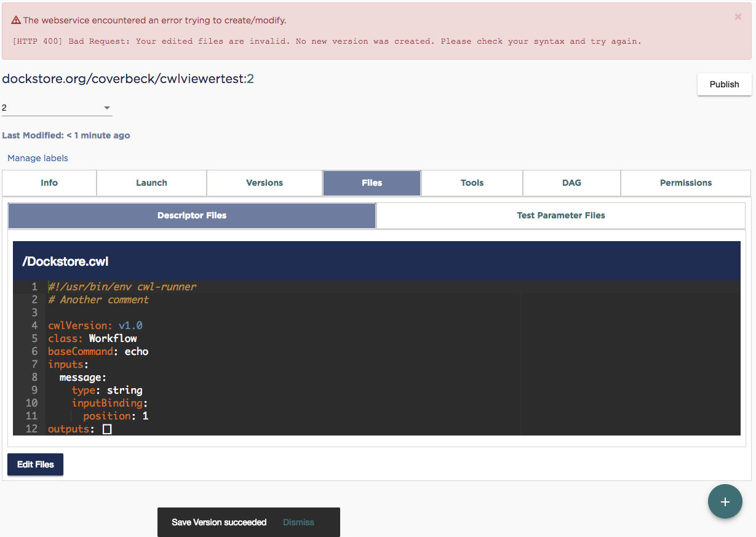The height and width of the screenshot is (537, 756).
Task: Open the Permissions tab
Action: point(686,183)
